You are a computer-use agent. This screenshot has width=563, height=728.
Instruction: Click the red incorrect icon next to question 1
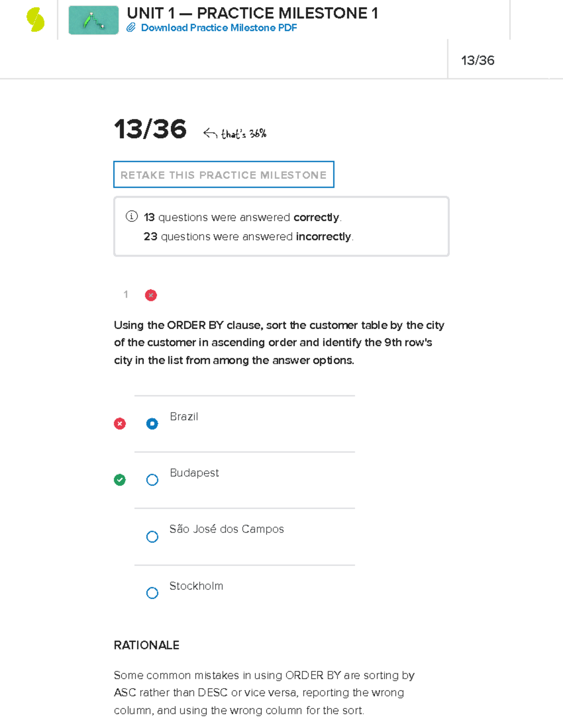[x=151, y=295]
